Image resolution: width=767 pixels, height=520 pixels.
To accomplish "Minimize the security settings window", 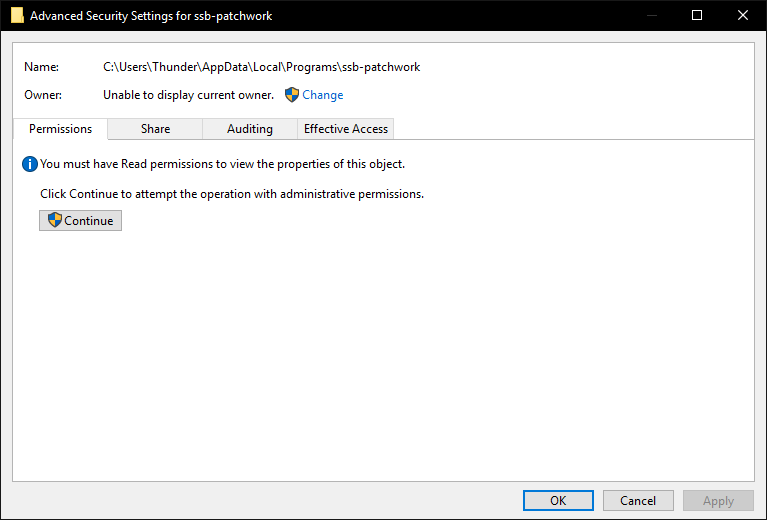I will [652, 15].
